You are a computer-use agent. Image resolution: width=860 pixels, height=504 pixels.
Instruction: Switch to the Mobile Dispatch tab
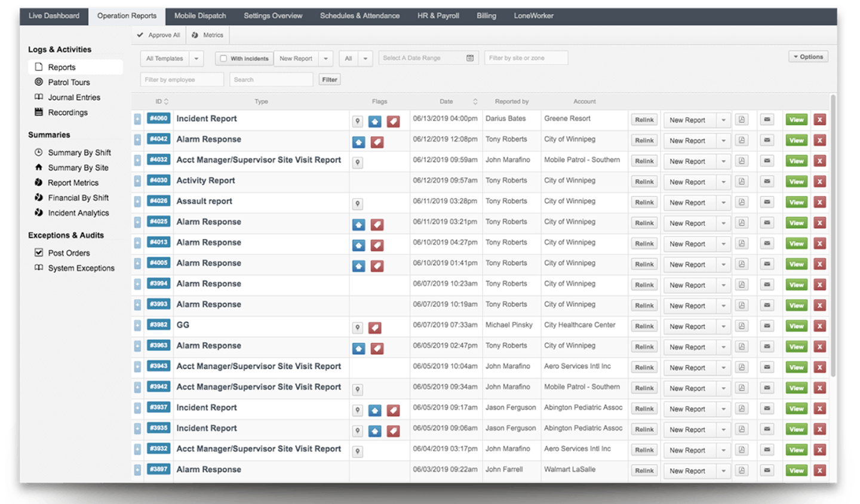pos(200,16)
